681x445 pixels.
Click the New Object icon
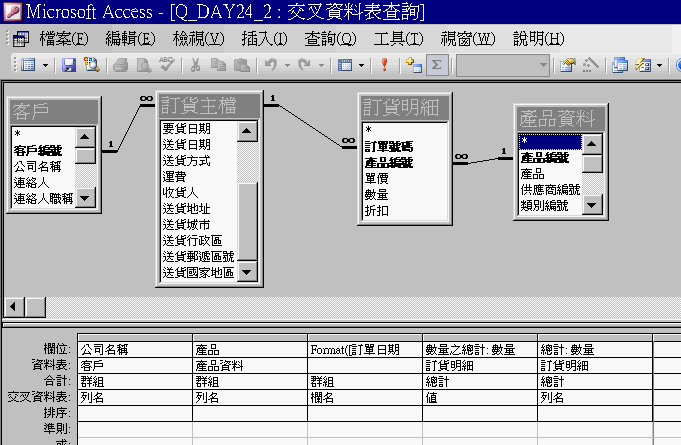pos(643,65)
